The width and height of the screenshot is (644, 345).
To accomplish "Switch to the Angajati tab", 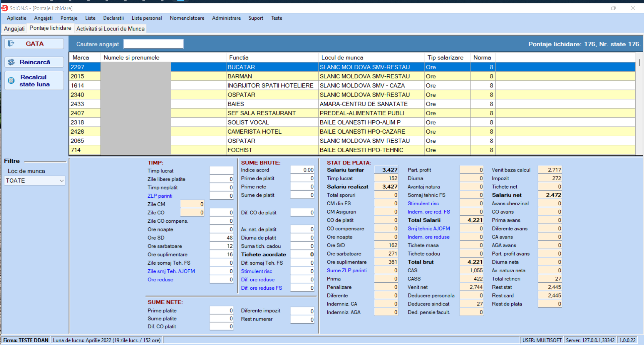I will click(14, 28).
